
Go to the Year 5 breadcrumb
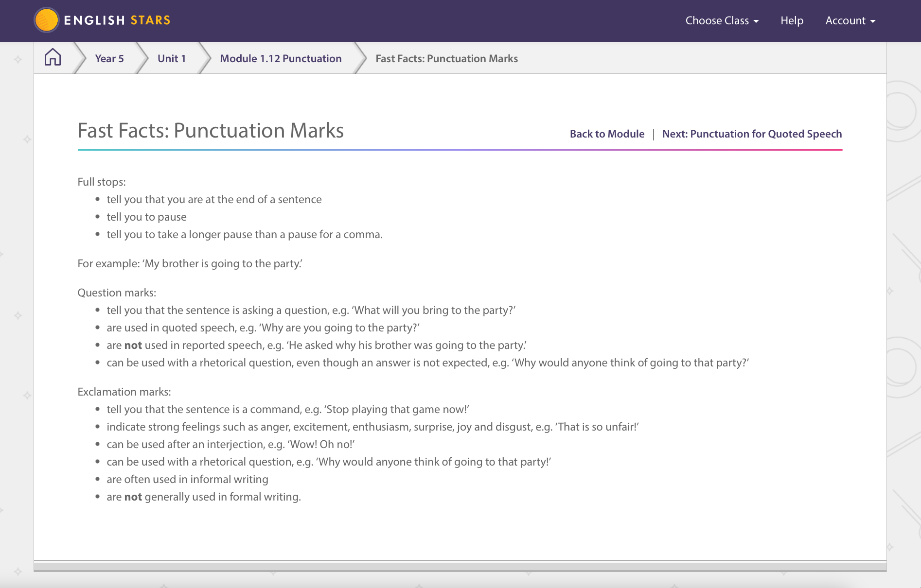click(x=109, y=58)
